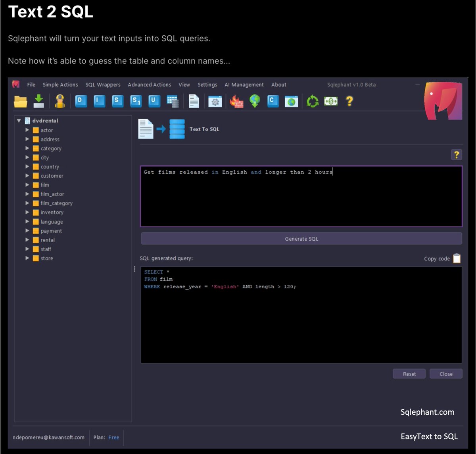This screenshot has width=476, height=454.
Task: Click the Sqlephant v1.0 Beta title text
Action: tap(351, 84)
